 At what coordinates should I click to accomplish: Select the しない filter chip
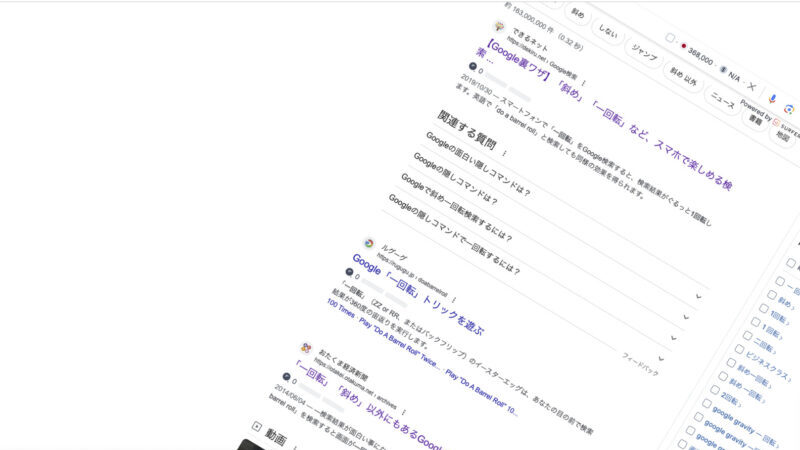click(608, 32)
